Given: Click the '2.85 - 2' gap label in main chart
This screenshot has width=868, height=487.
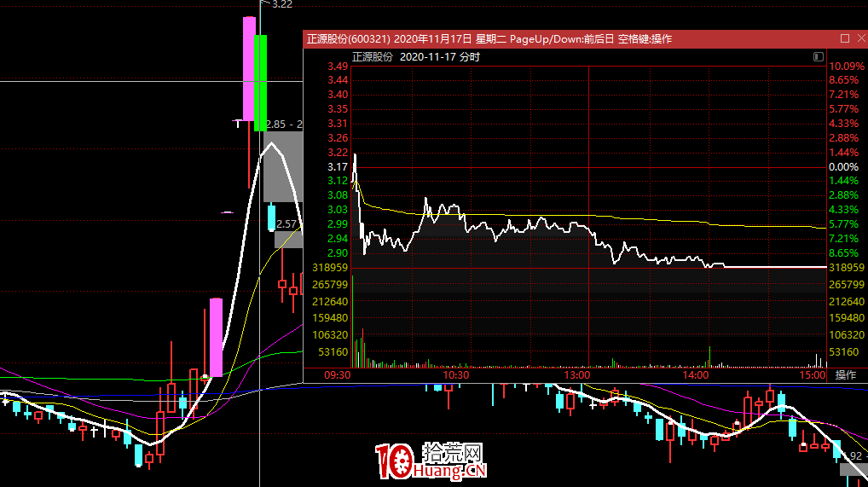Looking at the screenshot, I should click(x=285, y=125).
